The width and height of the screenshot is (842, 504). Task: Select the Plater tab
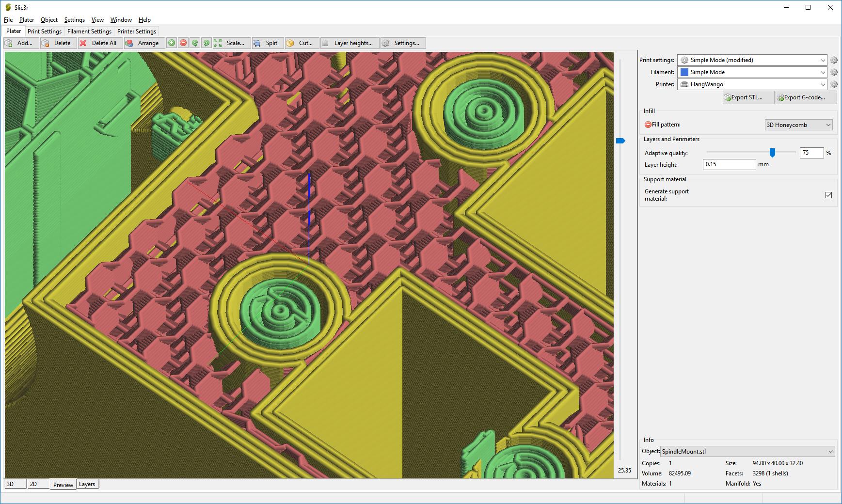[14, 31]
